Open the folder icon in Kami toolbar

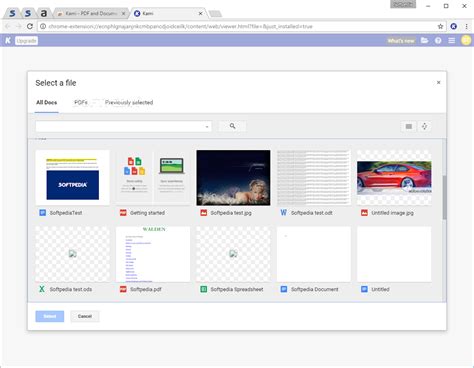pyautogui.click(x=424, y=41)
